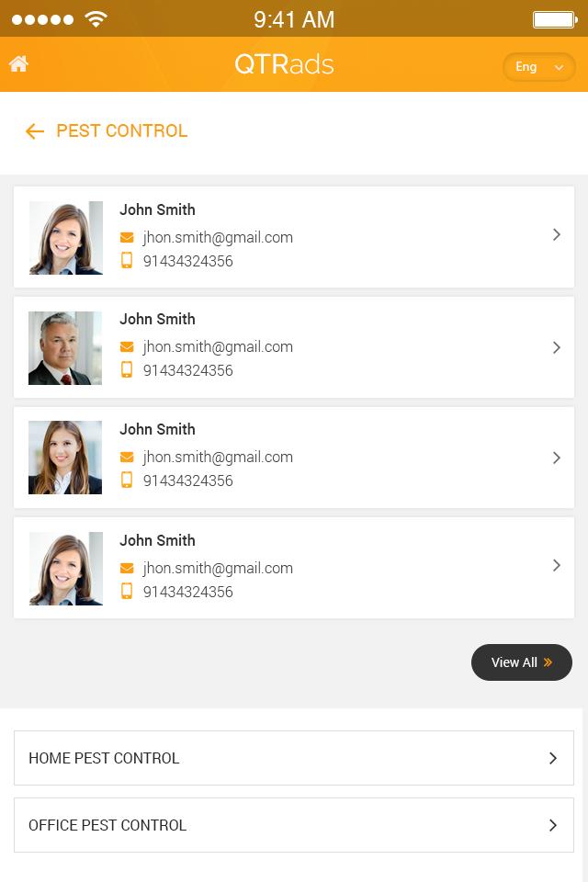This screenshot has height=882, width=588.
Task: Click the phone icon in first contact card
Action: coord(127,261)
